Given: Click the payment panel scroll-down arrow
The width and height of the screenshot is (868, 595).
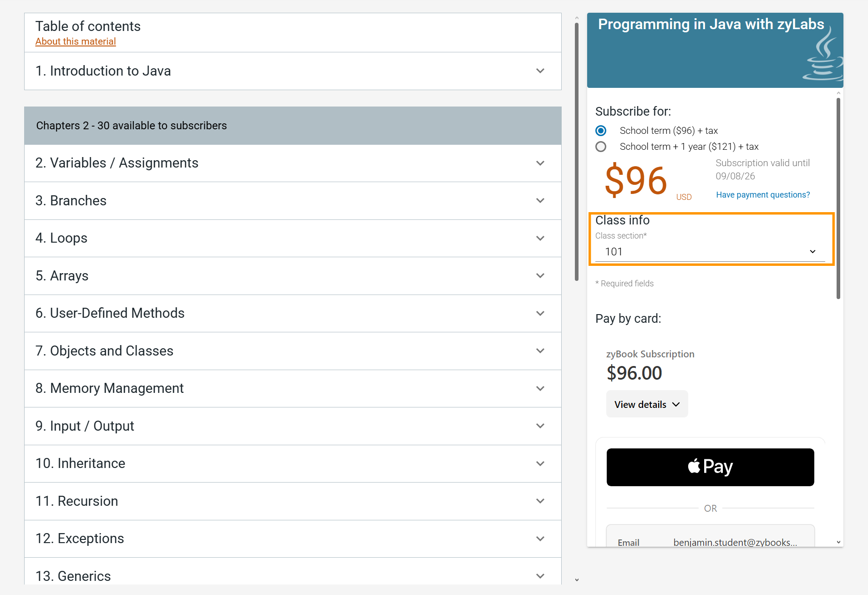Looking at the screenshot, I should (x=838, y=542).
